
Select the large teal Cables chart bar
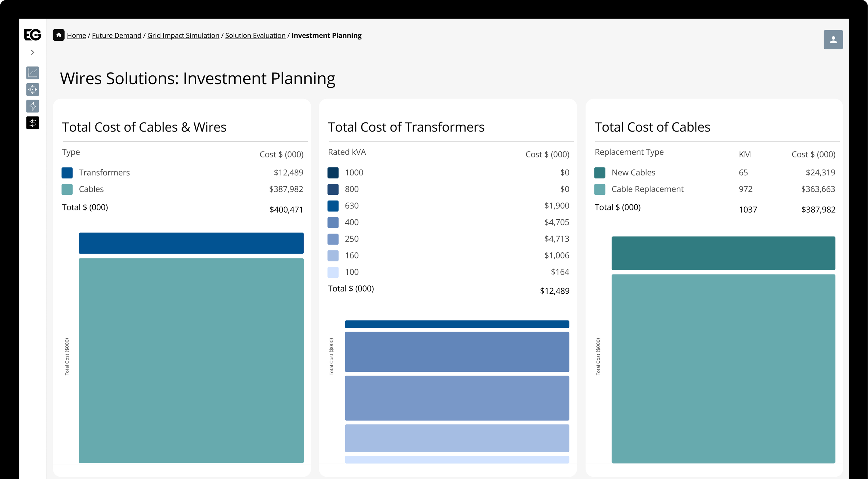coord(191,361)
